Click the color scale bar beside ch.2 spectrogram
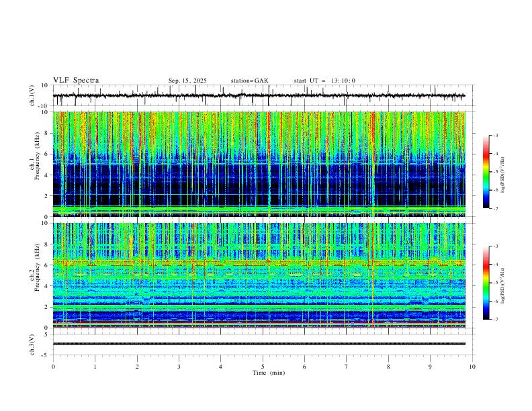 [486, 283]
